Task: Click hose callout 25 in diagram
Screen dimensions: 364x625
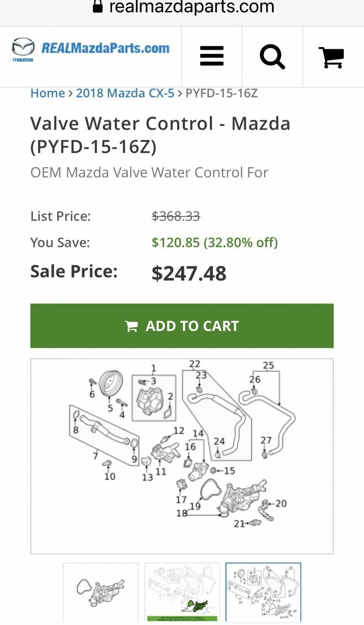Action: 268,366
